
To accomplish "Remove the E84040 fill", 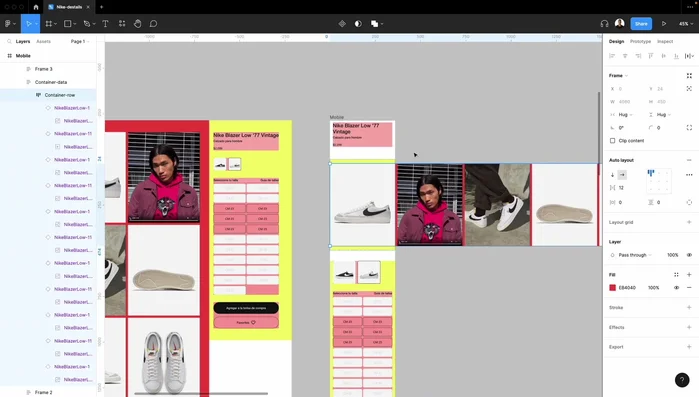I will pos(689,288).
